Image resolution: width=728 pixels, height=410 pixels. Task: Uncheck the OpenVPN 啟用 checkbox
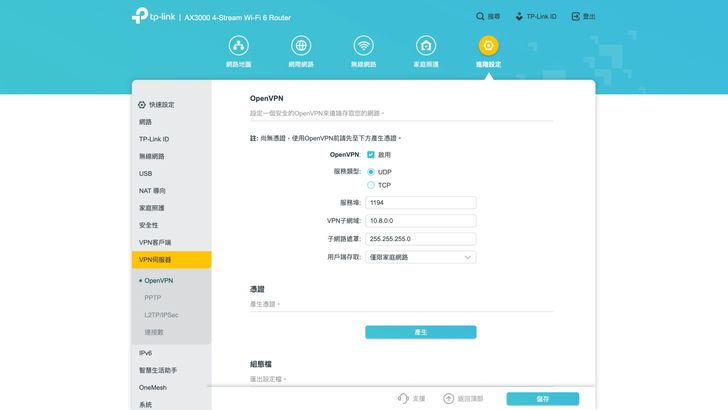click(371, 155)
